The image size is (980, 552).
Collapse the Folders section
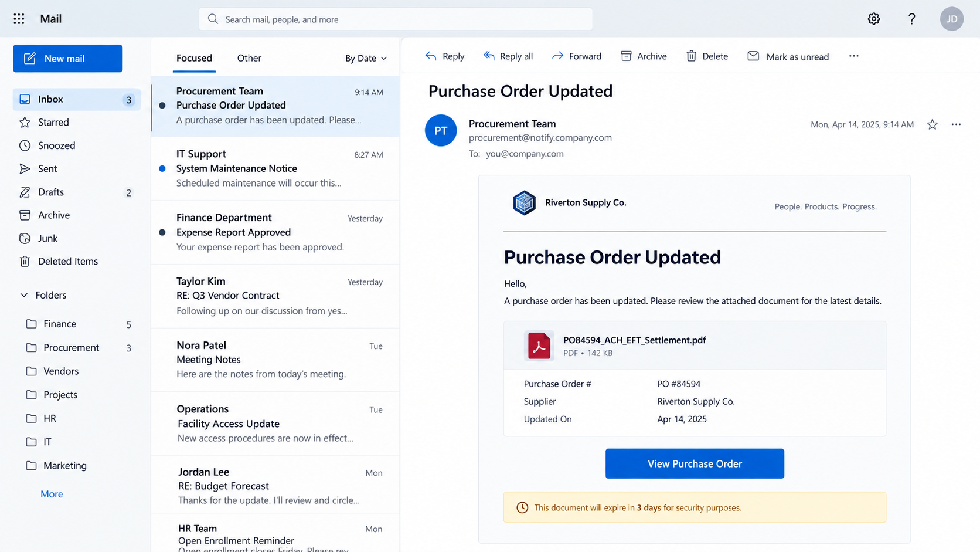click(24, 295)
